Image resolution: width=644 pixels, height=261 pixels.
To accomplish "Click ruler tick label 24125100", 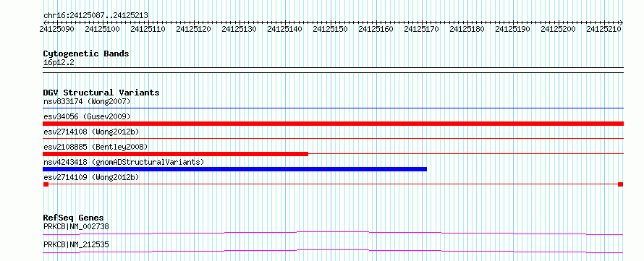I will tap(102, 29).
